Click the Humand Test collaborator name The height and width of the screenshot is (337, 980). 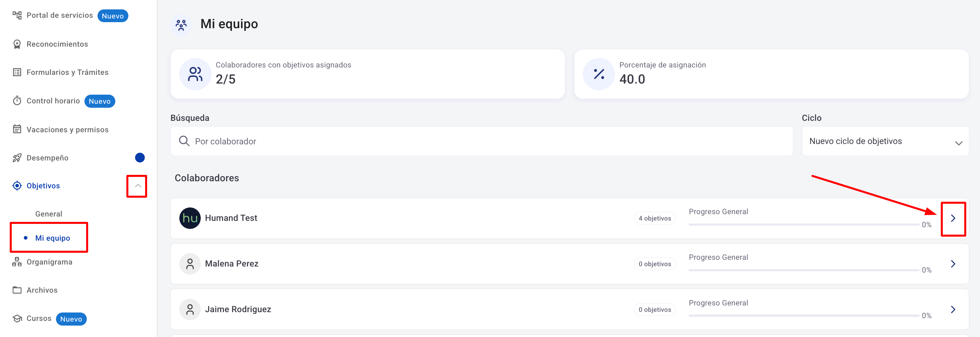231,218
